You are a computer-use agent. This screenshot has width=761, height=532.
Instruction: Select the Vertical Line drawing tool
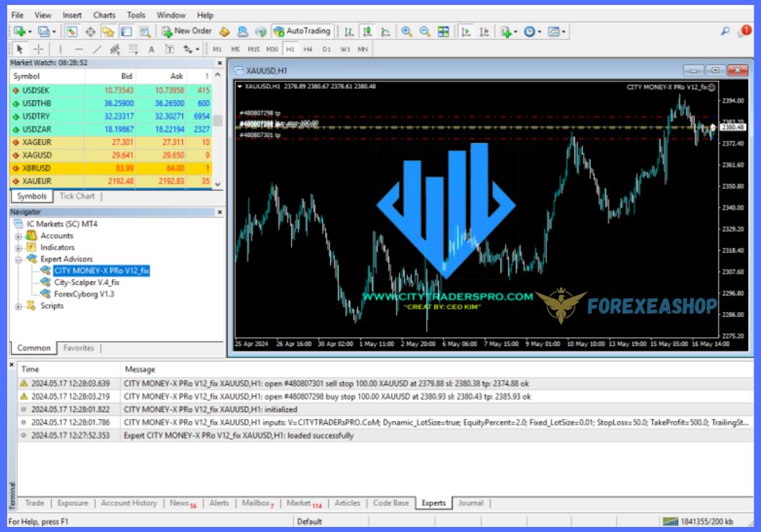pyautogui.click(x=61, y=49)
